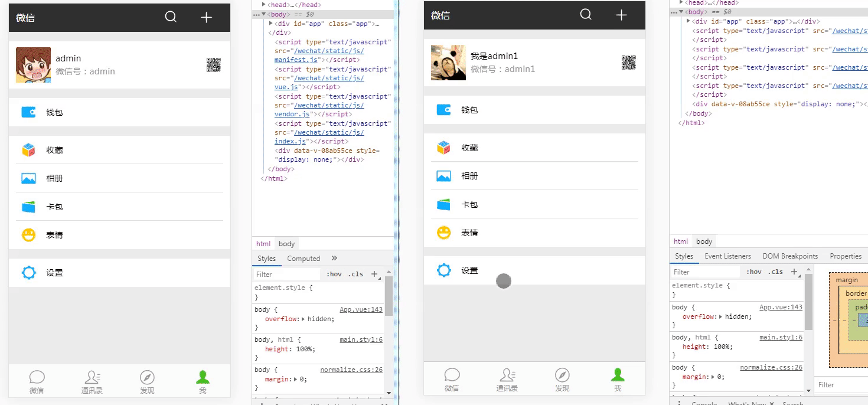868x405 pixels.
Task: Click 我是admin1 avatar thumbnail in right app
Action: click(x=448, y=63)
